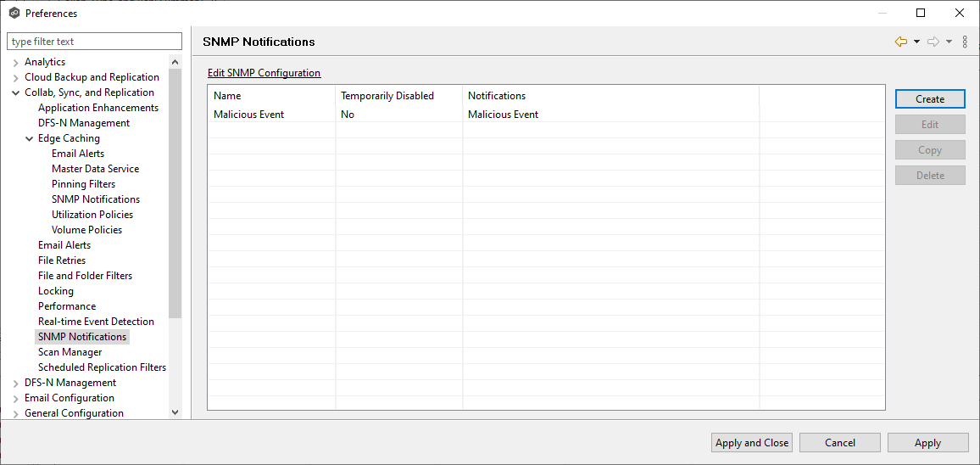Select Real-time Event Detection item
The height and width of the screenshot is (465, 980).
[x=96, y=322]
